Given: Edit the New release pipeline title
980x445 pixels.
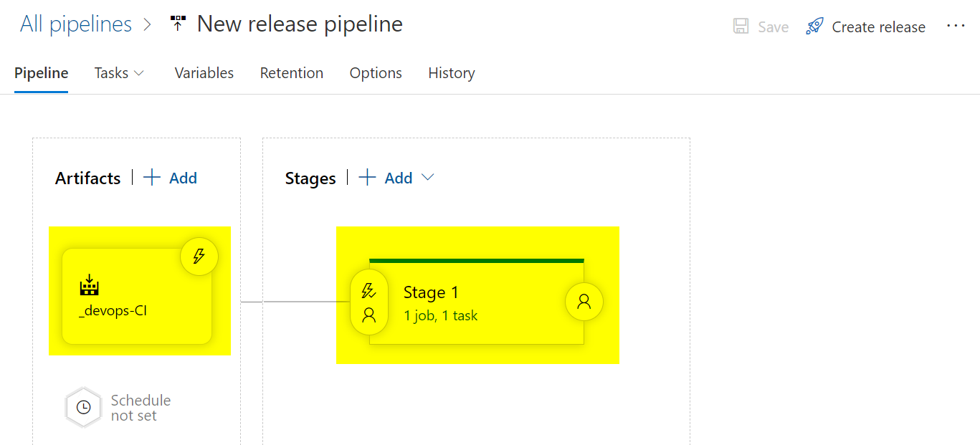Looking at the screenshot, I should pyautogui.click(x=300, y=24).
